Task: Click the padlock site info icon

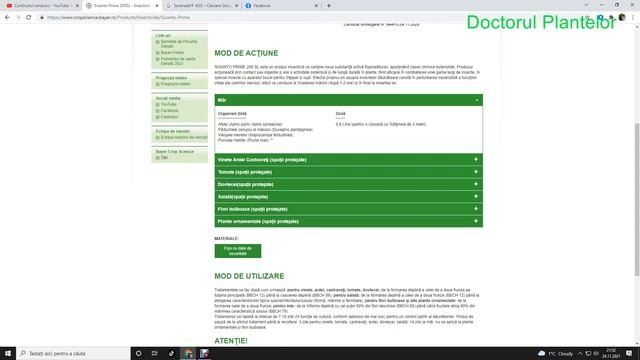Action: pyautogui.click(x=42, y=18)
